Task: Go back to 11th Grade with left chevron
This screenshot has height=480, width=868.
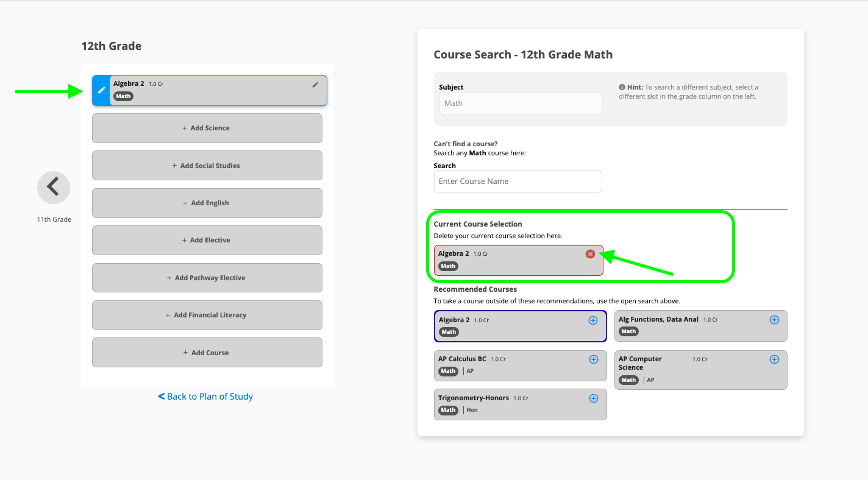Action: [x=54, y=187]
